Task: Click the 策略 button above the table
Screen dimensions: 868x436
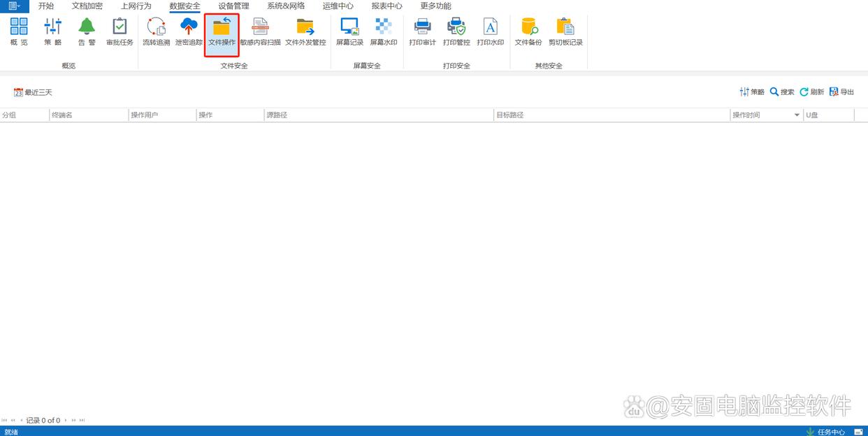Action: pyautogui.click(x=752, y=92)
